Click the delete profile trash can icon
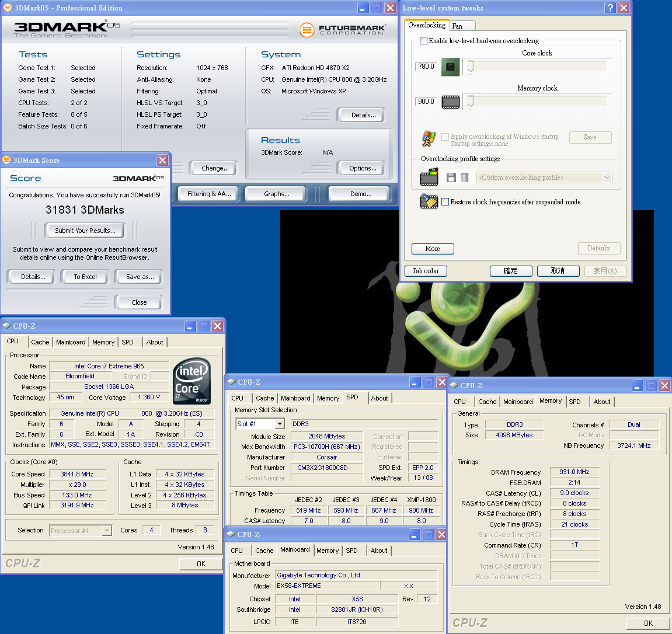Screen dimensions: 672x634 (465, 177)
